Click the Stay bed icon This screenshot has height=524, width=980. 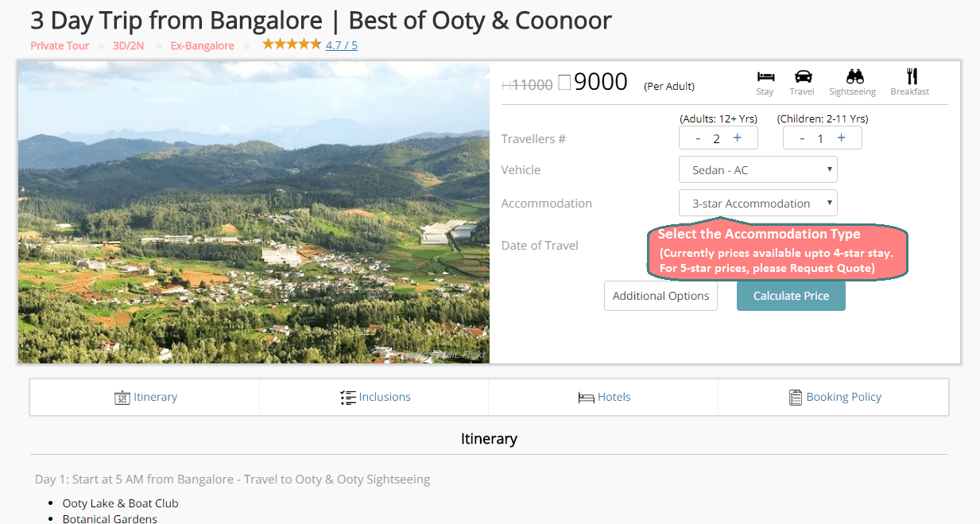point(765,76)
